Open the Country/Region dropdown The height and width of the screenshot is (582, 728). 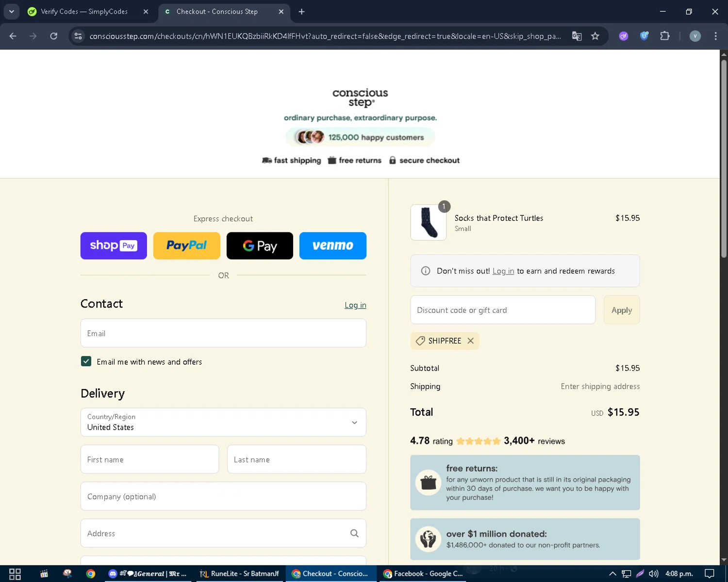point(223,422)
